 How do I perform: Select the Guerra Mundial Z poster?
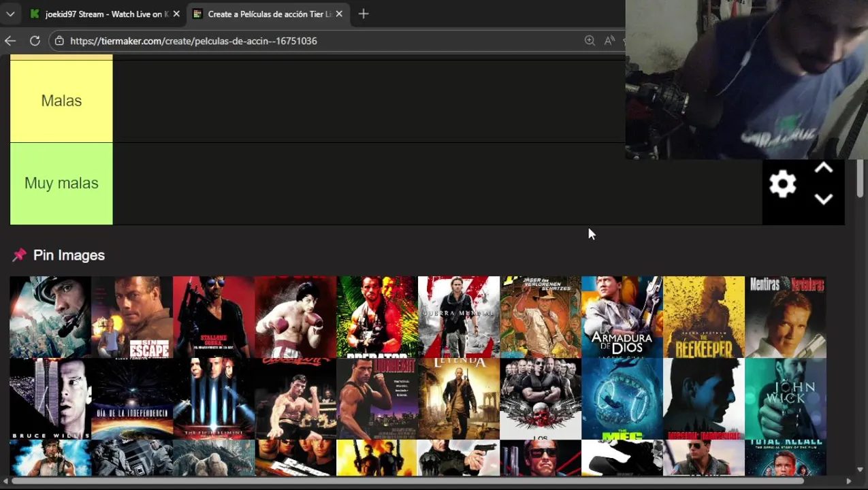click(x=459, y=317)
